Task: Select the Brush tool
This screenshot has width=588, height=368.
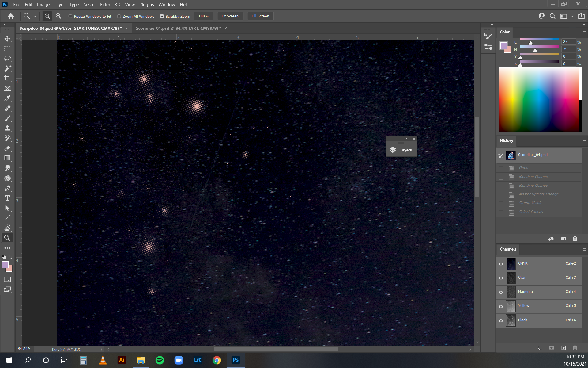Action: (x=7, y=118)
